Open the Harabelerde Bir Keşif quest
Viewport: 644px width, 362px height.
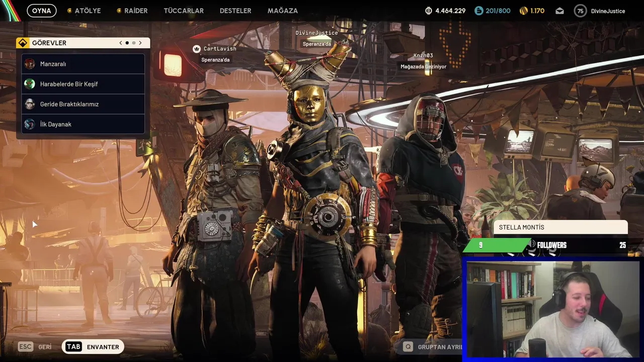83,84
